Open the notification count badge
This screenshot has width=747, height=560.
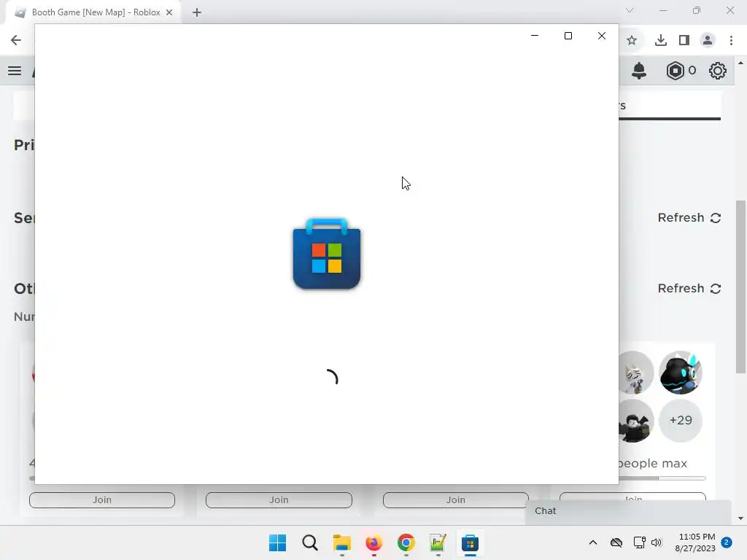tap(727, 542)
